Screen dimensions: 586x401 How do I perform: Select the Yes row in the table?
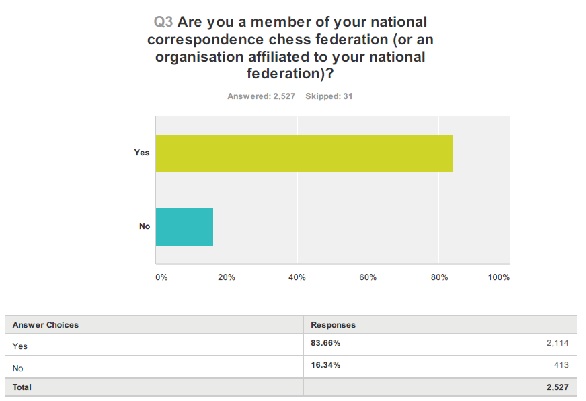point(291,345)
